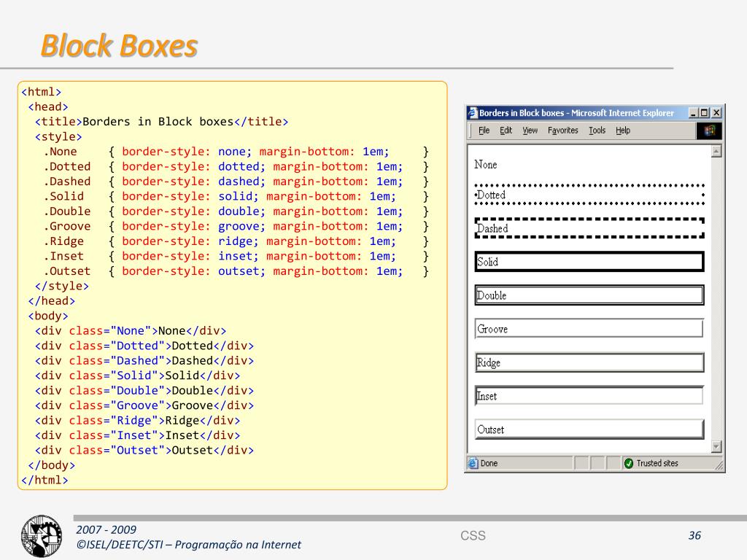Click the Trusted sites status text
Image resolution: width=747 pixels, height=560 pixels.
tap(657, 463)
